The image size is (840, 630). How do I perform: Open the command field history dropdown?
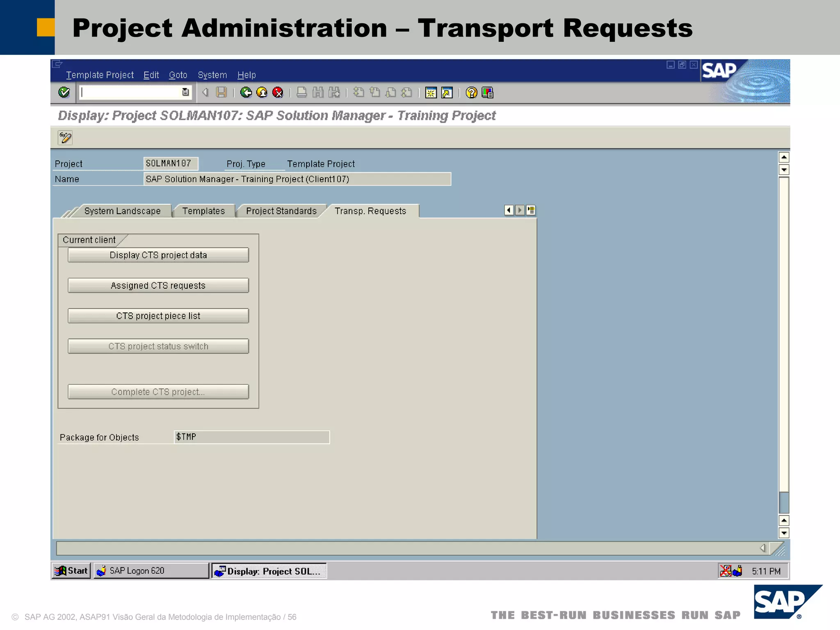pos(185,92)
